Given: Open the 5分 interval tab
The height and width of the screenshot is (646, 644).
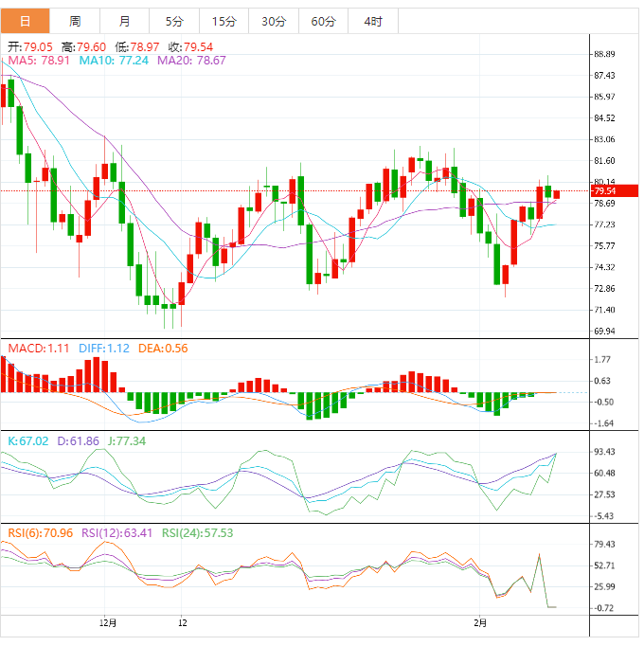Looking at the screenshot, I should pos(174,21).
